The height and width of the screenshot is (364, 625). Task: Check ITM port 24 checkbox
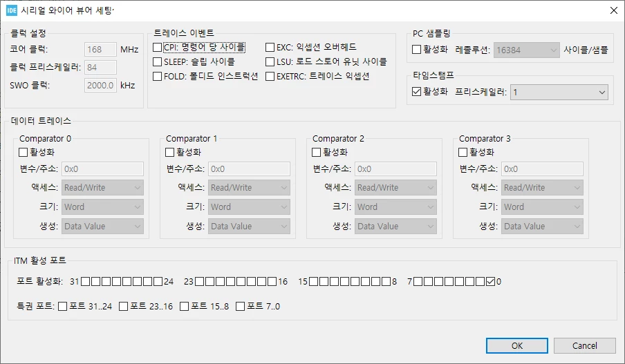point(158,282)
